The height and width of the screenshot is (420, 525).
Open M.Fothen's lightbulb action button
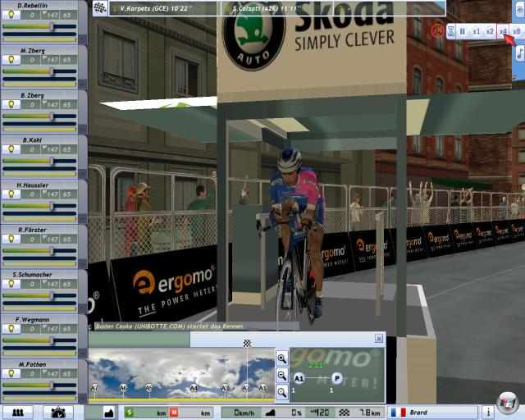pyautogui.click(x=11, y=374)
